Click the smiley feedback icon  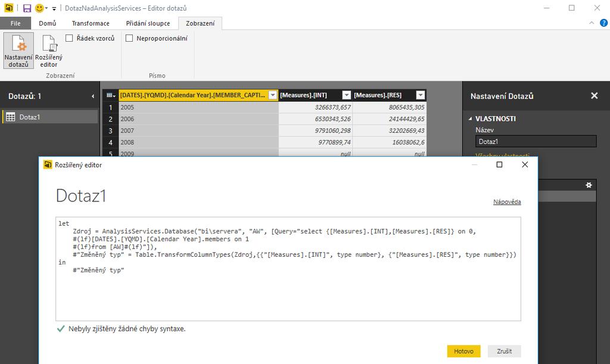tap(39, 8)
